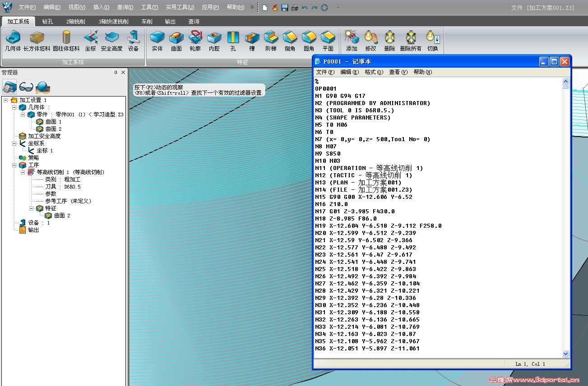Click the 切换 switch icon

432,41
